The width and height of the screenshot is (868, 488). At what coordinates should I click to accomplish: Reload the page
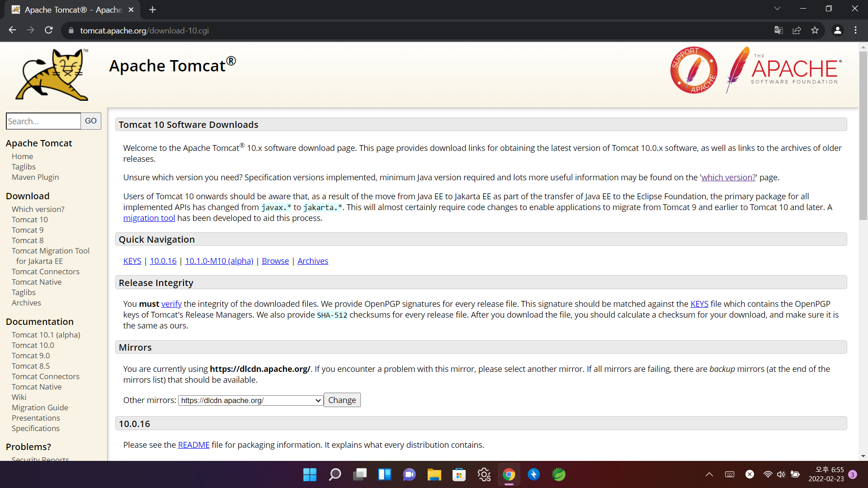click(49, 30)
